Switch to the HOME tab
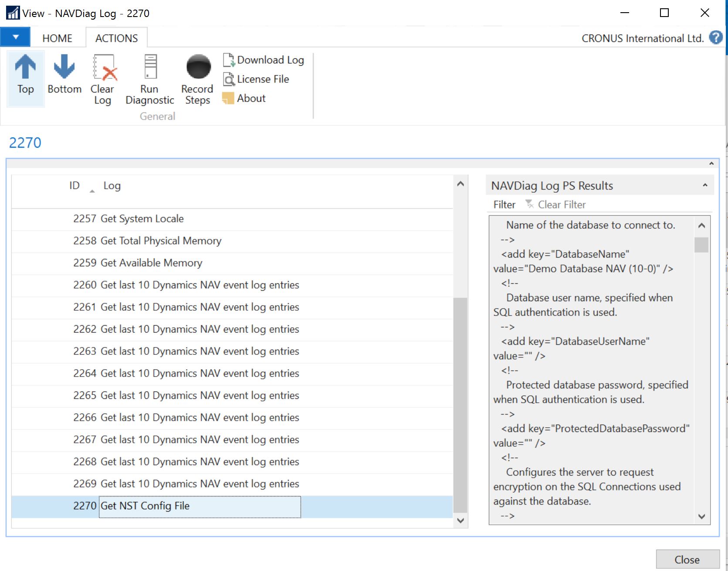The width and height of the screenshot is (728, 571). point(57,38)
